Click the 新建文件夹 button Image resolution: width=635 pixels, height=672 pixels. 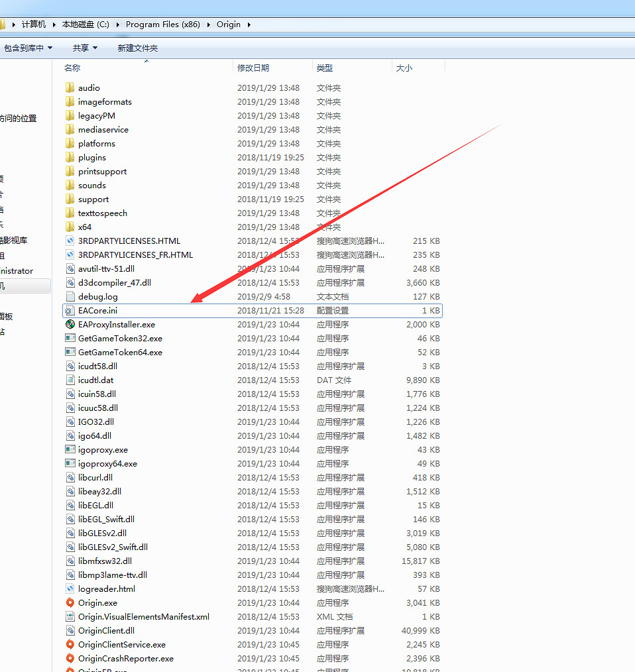138,48
